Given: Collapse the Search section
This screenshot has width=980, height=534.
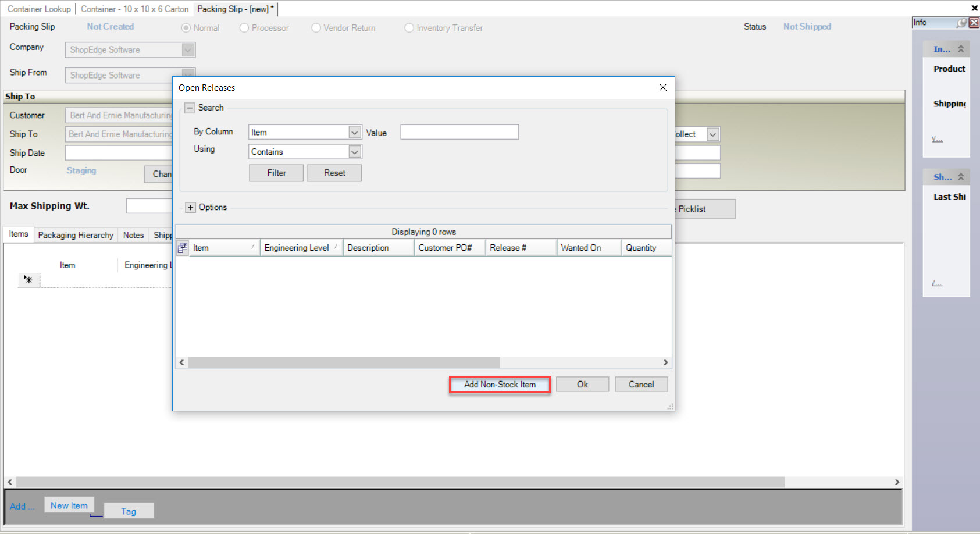Looking at the screenshot, I should (190, 108).
